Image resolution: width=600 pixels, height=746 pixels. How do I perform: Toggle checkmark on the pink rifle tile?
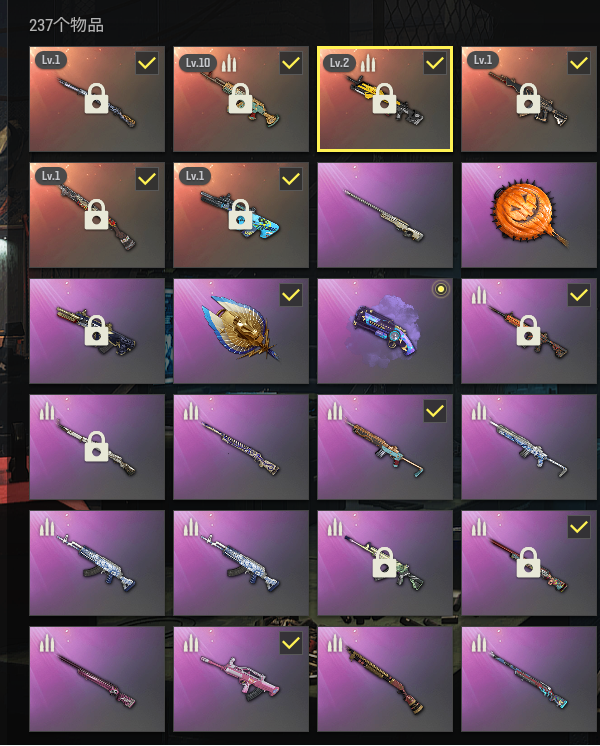point(291,643)
